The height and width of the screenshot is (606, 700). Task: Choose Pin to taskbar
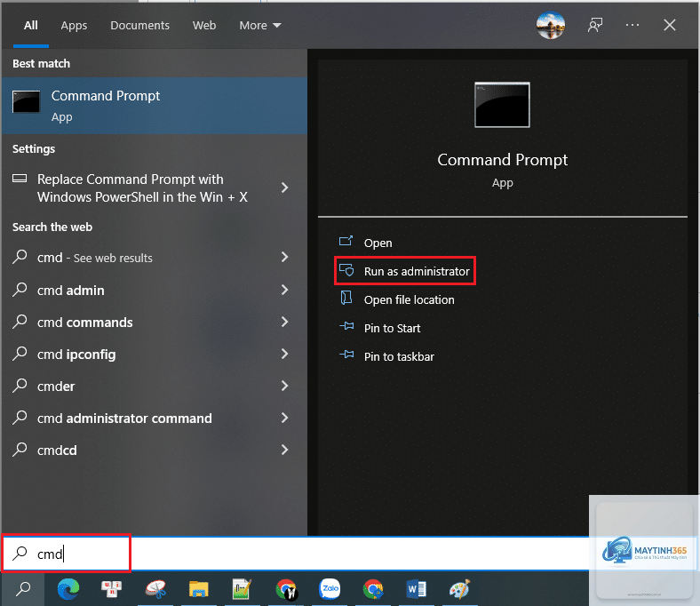[399, 357]
